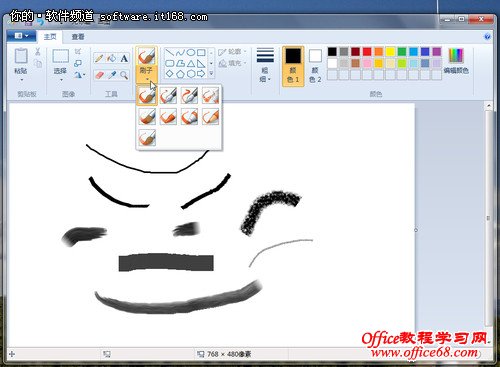Pick the purple color swatch
The width and height of the screenshot is (500, 367).
pyautogui.click(x=437, y=52)
